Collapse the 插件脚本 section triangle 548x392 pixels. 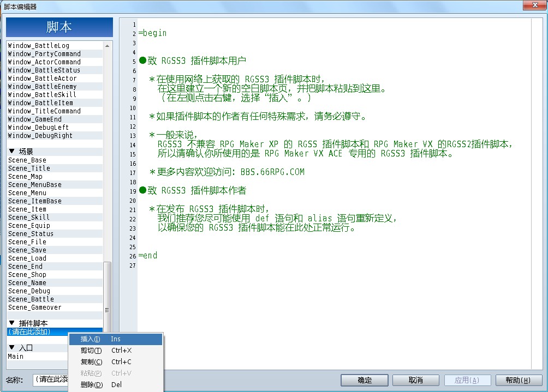(x=12, y=323)
